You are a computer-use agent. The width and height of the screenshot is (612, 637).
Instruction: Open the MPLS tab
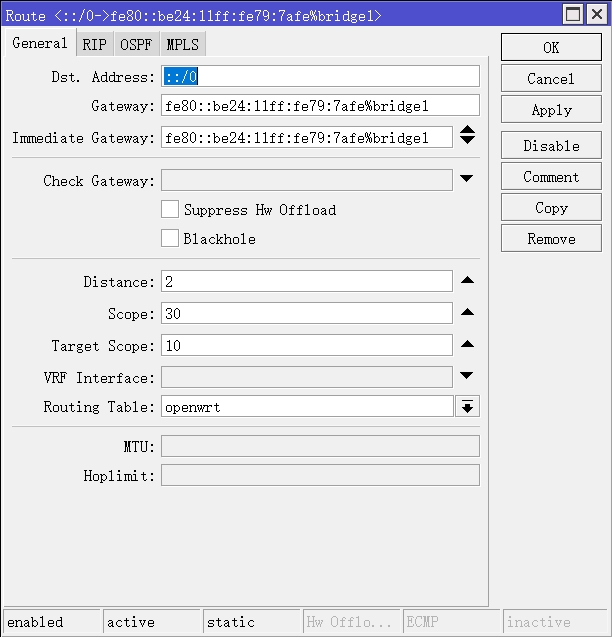point(183,44)
